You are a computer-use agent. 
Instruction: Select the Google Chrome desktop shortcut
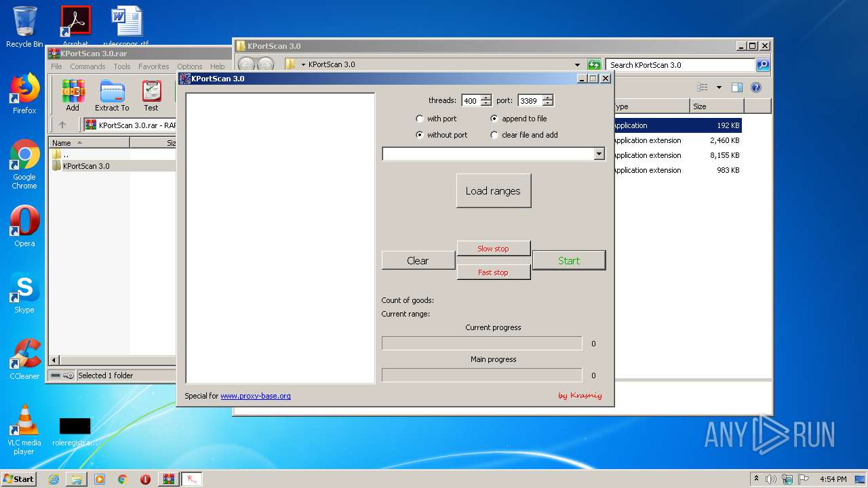[x=24, y=165]
